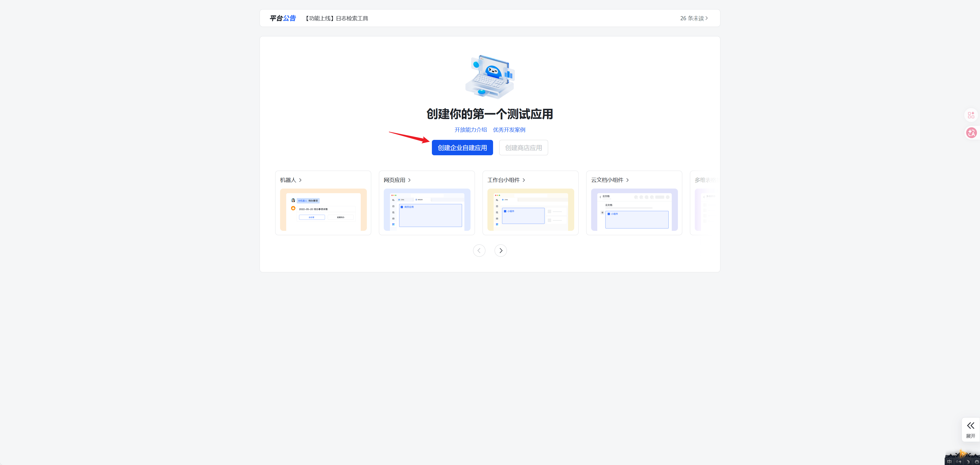Click the pink translate floating icon
Image resolution: width=980 pixels, height=465 pixels.
(x=971, y=133)
